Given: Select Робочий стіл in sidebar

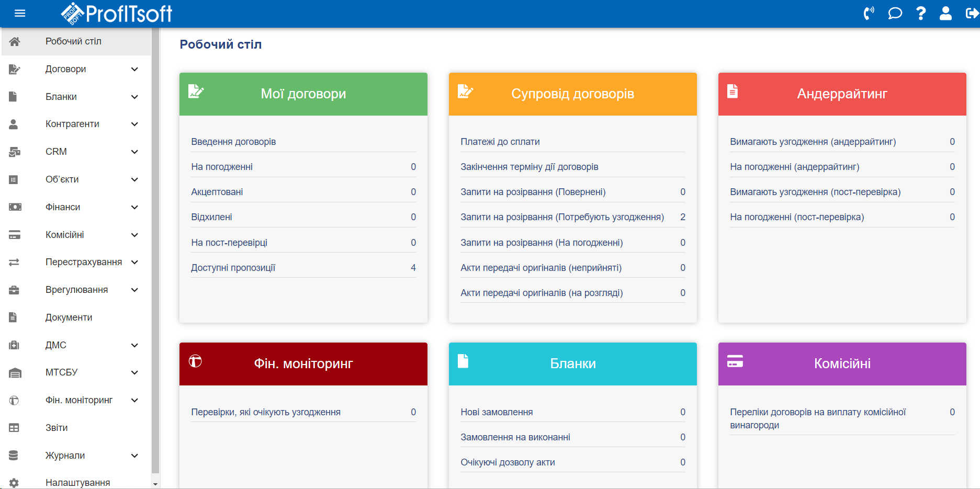Looking at the screenshot, I should [73, 41].
